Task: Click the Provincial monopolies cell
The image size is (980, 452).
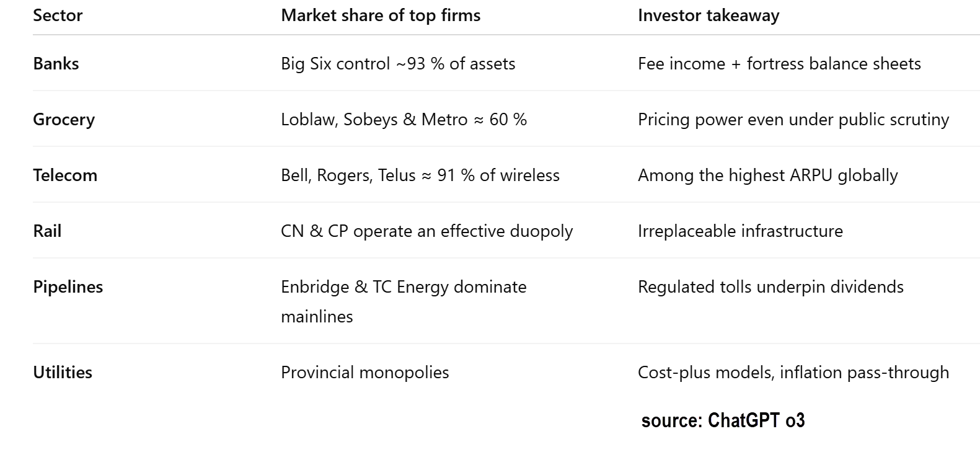Action: pos(365,373)
